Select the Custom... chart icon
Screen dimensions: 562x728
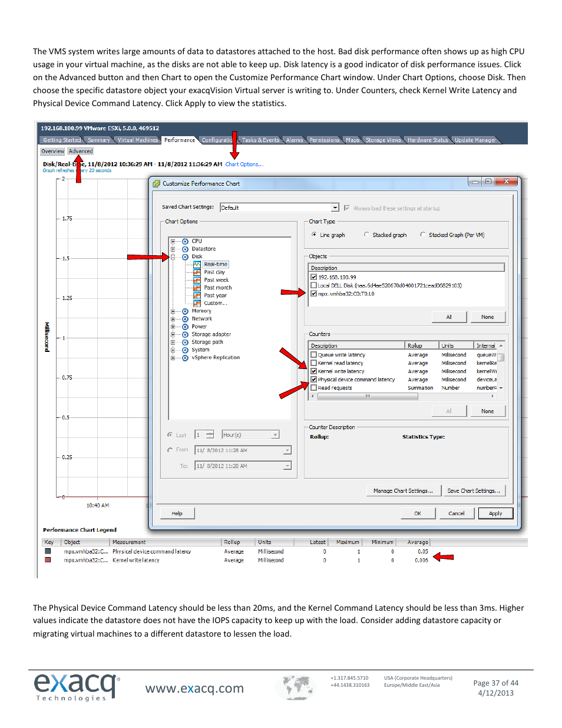click(197, 303)
